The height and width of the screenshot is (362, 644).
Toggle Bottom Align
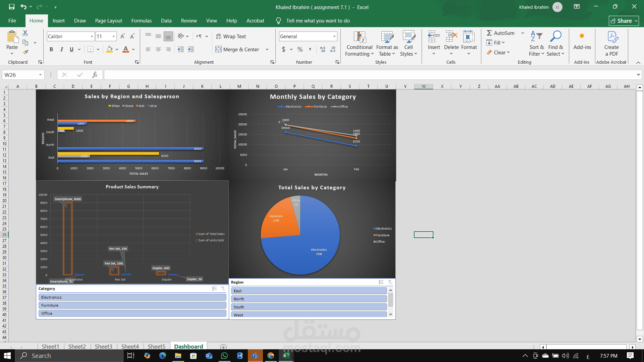coord(168,36)
